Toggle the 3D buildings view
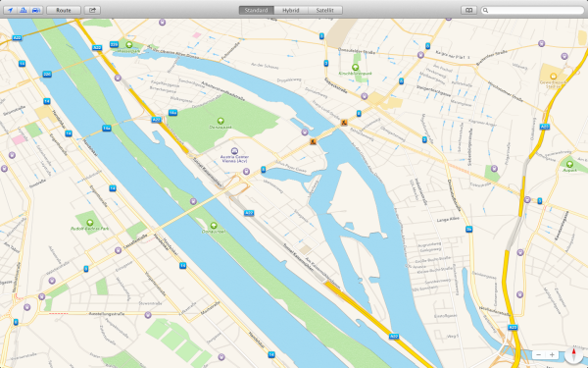588x368 pixels. point(24,10)
